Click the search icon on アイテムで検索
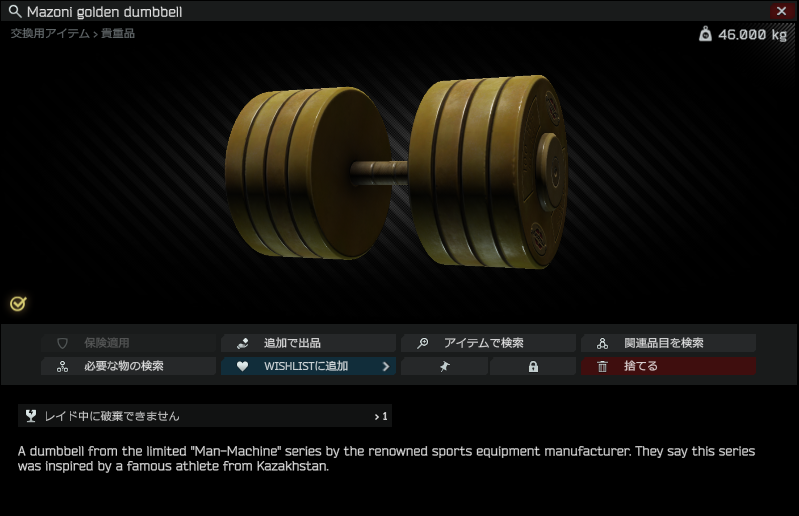The image size is (799, 516). pyautogui.click(x=422, y=343)
